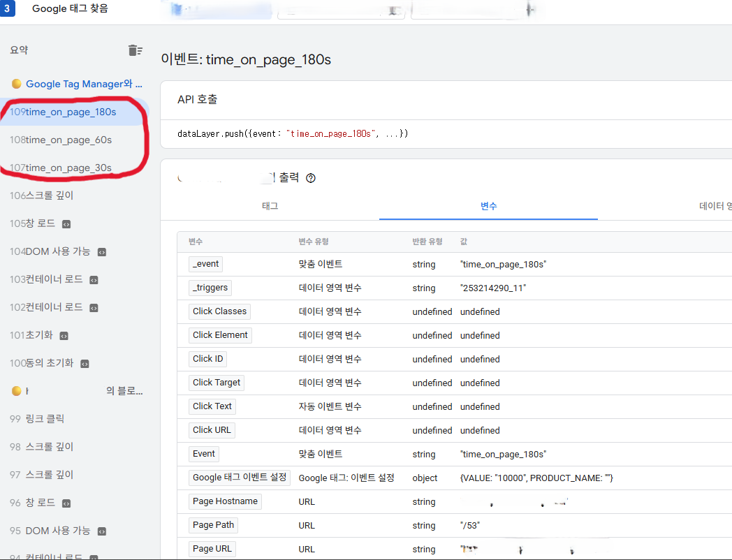Clear the event summary list
Screen dimensions: 732x560
[135, 50]
